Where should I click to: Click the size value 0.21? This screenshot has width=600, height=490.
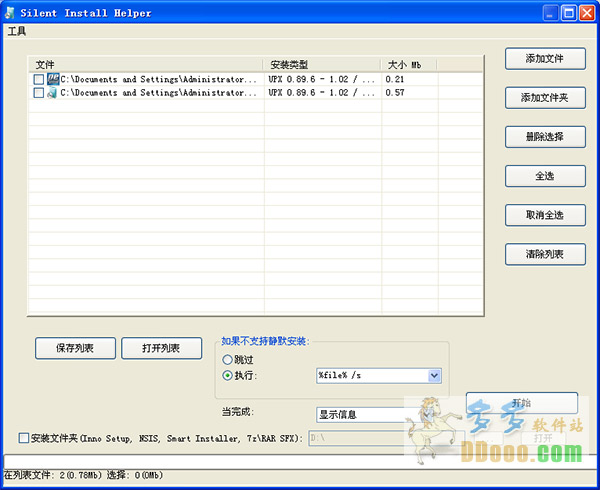point(395,79)
